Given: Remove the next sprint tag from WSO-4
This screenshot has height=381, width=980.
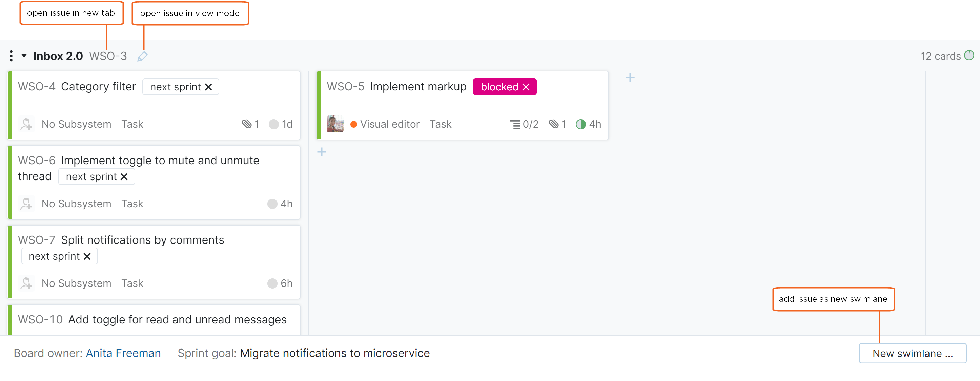Looking at the screenshot, I should (208, 87).
